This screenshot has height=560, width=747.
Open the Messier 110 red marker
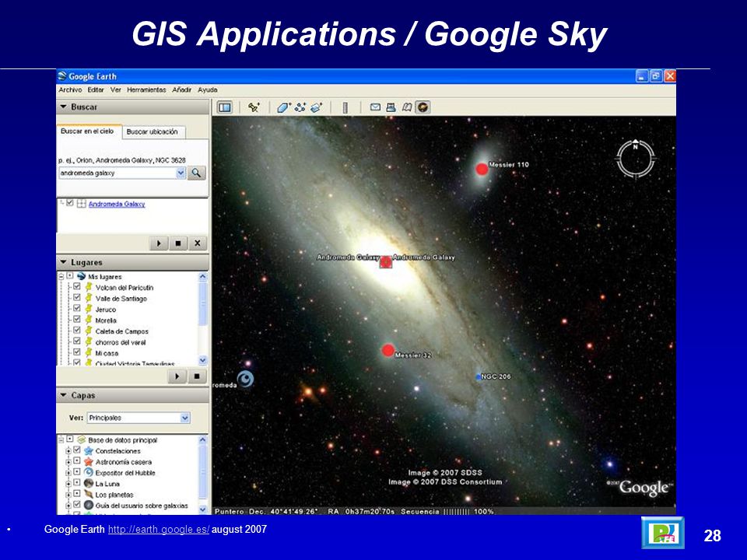482,169
